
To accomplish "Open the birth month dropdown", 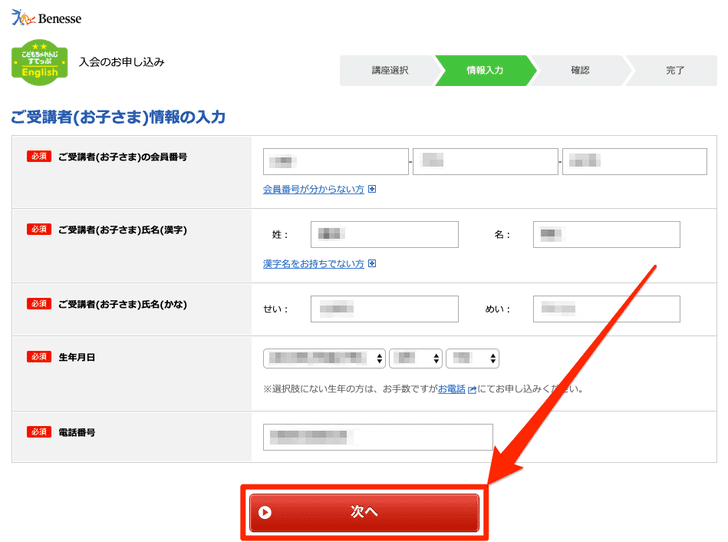I will click(416, 358).
